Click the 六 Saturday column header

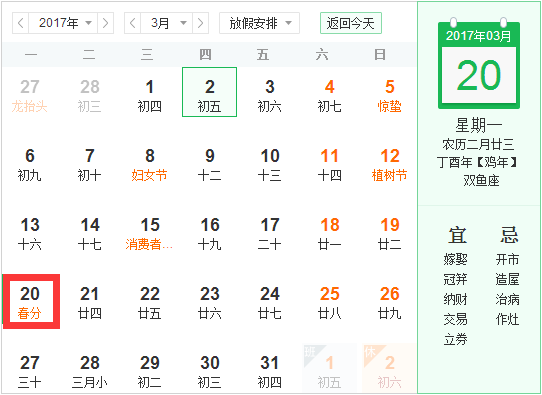[322, 55]
